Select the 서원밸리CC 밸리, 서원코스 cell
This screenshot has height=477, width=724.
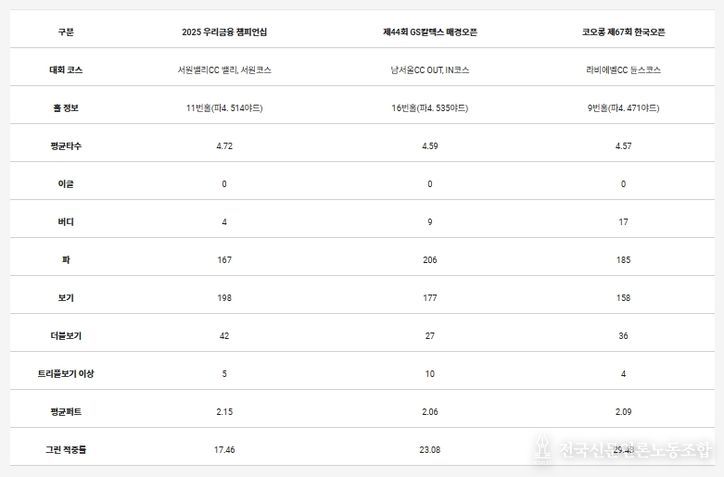225,70
